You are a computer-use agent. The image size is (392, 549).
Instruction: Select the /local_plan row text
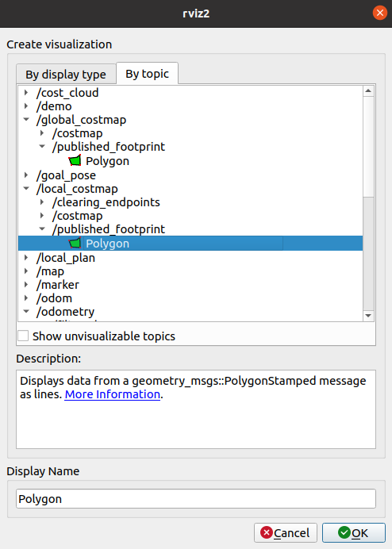pos(66,258)
